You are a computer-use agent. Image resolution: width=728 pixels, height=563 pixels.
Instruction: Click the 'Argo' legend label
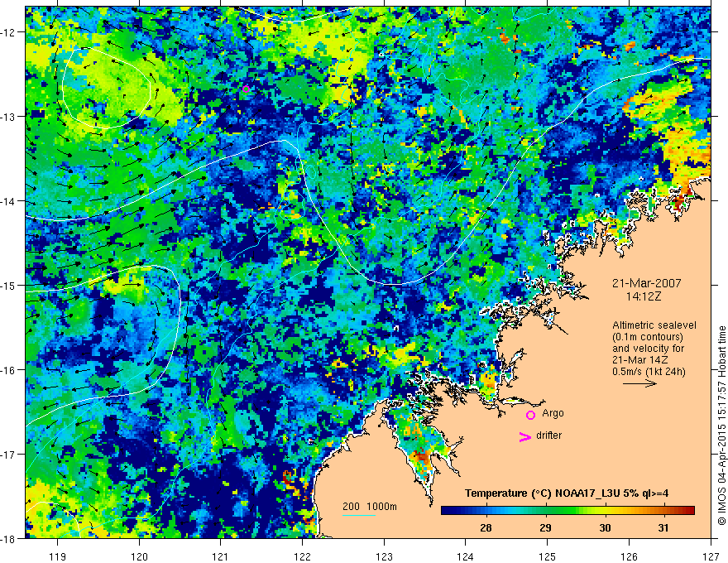(553, 413)
